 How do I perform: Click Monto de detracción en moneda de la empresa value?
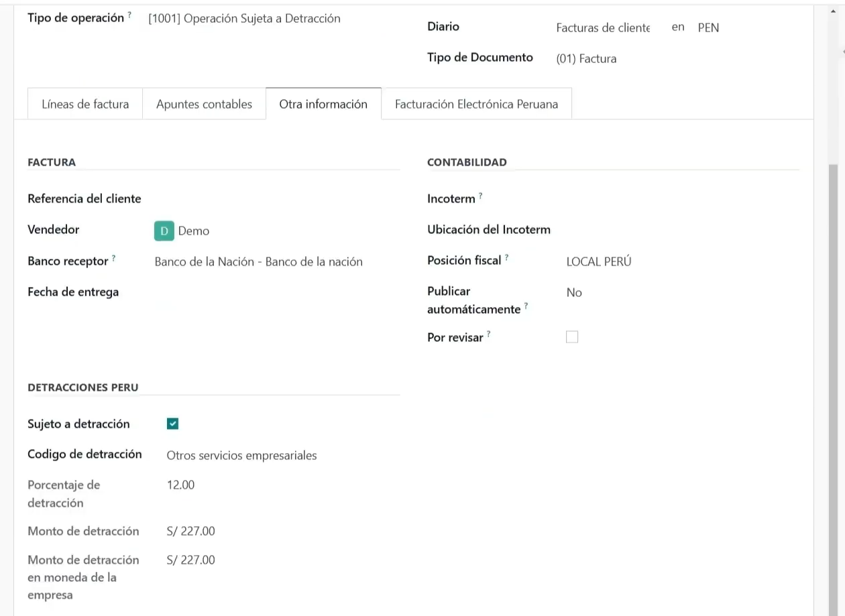point(190,560)
